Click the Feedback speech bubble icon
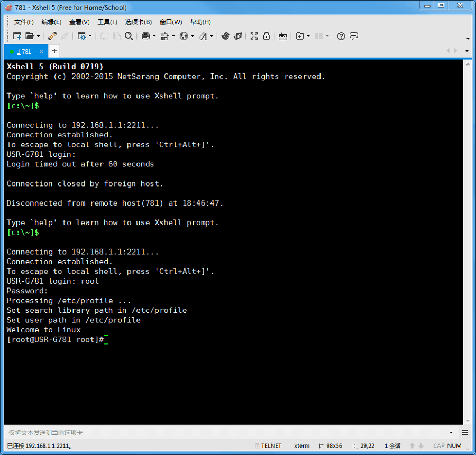Viewport: 476px width, 455px height. [354, 36]
